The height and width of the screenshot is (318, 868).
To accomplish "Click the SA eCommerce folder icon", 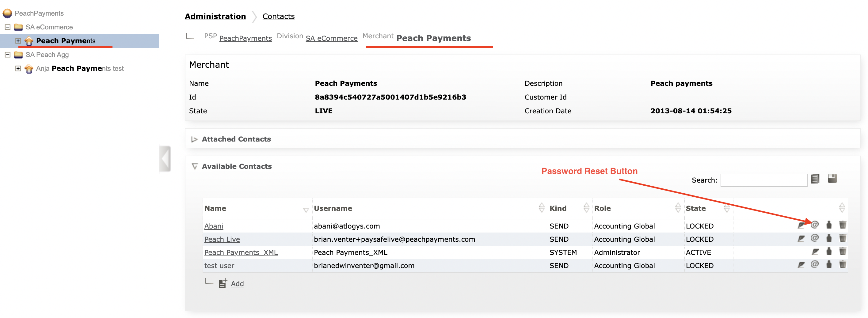I will click(x=18, y=27).
